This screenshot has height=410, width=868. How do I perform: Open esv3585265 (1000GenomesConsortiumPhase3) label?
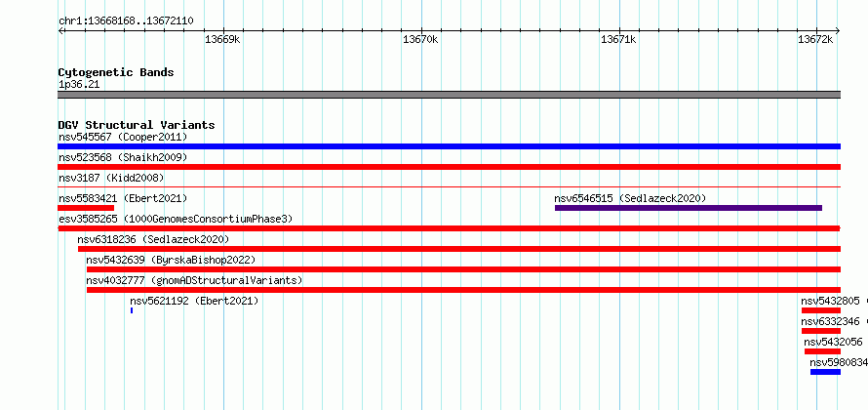pos(176,219)
